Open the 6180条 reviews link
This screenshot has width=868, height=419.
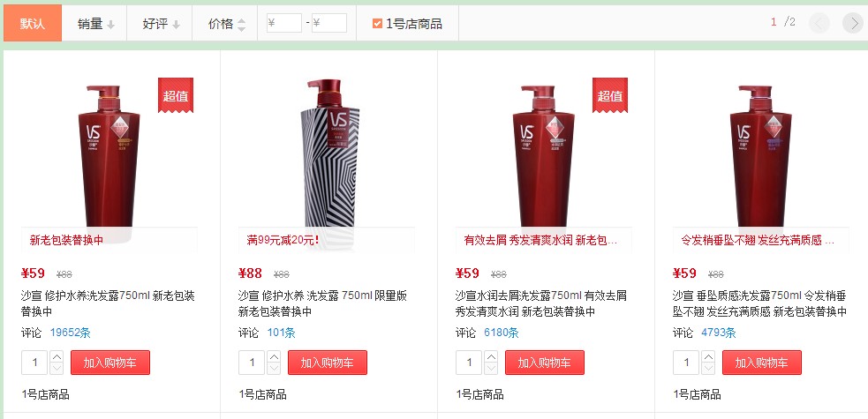(x=501, y=333)
